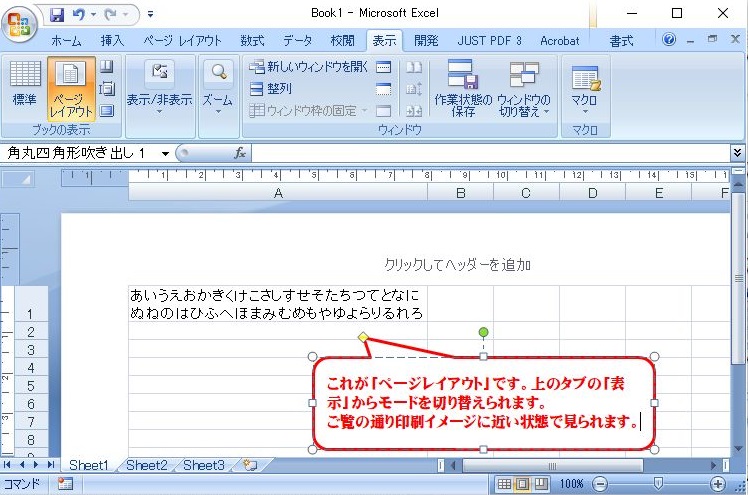Image resolution: width=748 pixels, height=495 pixels.
Task: Undo the last action
Action: (79, 15)
